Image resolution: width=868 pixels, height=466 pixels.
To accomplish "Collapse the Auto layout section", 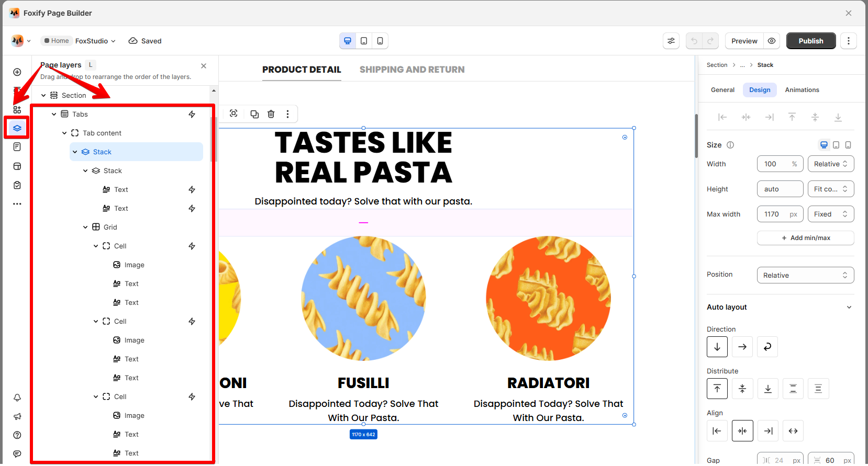I will 849,307.
